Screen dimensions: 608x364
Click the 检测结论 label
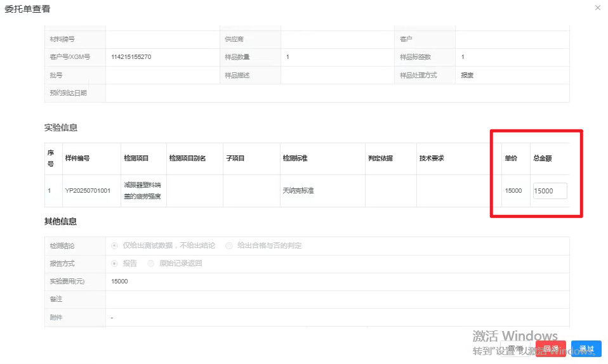pos(62,246)
